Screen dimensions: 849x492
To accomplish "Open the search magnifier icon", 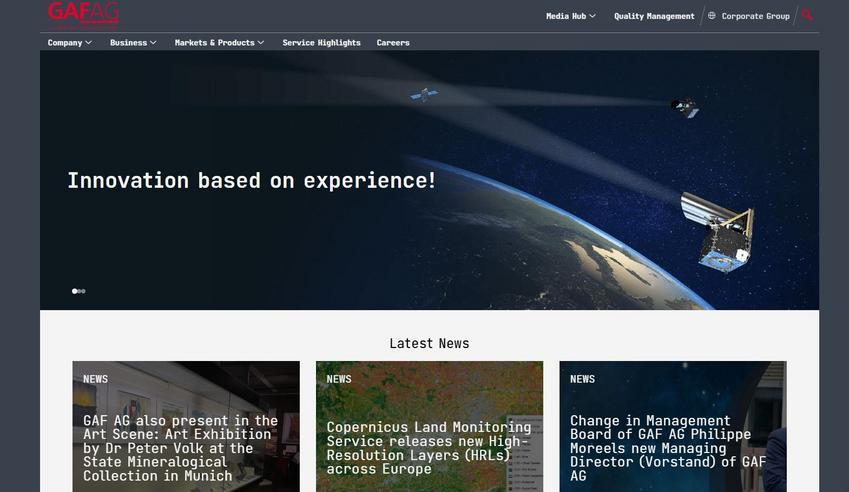I will [x=807, y=15].
